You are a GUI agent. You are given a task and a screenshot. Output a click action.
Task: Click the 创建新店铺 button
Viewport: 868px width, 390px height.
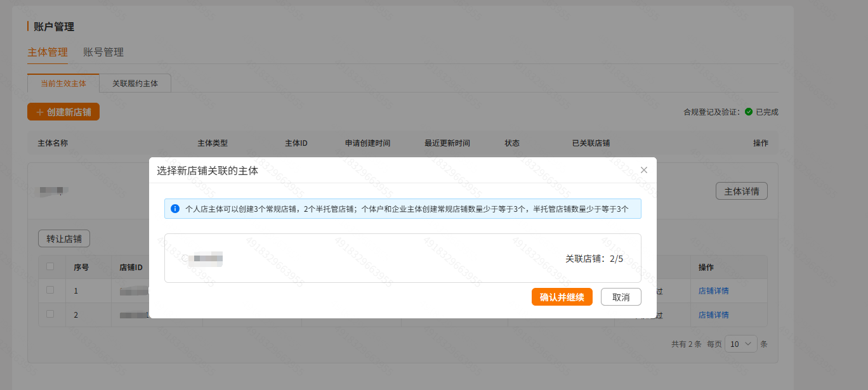point(63,112)
